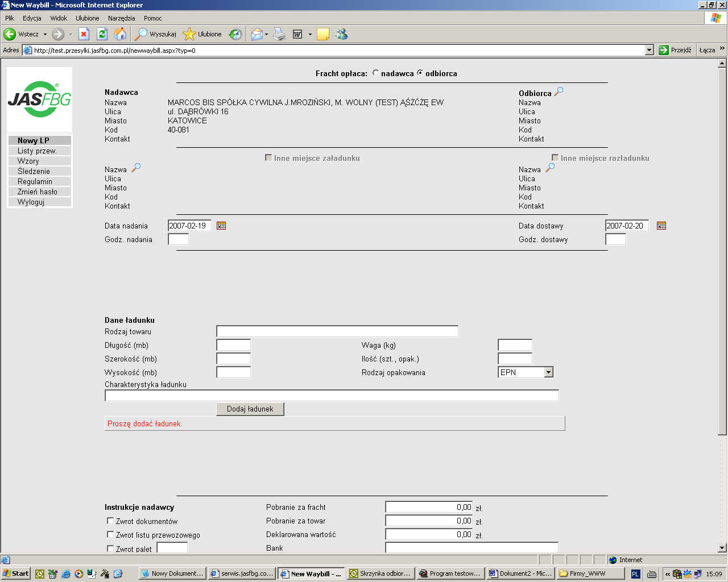728x582 pixels.
Task: Go back with the Wstecz arrow
Action: click(20, 34)
